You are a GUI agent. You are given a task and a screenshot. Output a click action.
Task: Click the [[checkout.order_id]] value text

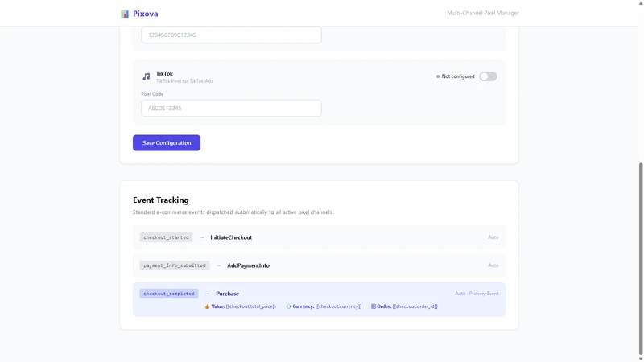coord(415,306)
